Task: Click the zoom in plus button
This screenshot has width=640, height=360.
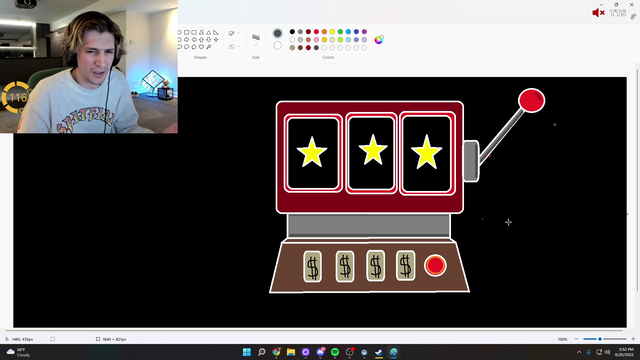Action: (633, 339)
